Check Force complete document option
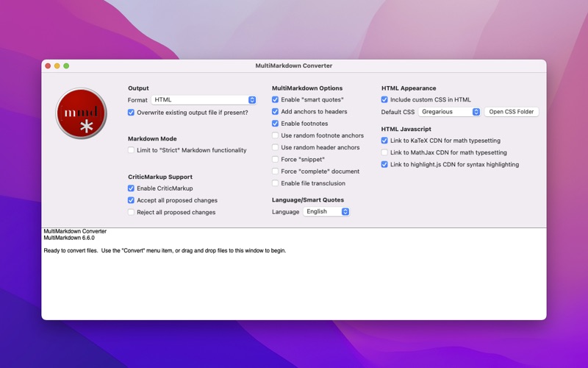 [275, 171]
